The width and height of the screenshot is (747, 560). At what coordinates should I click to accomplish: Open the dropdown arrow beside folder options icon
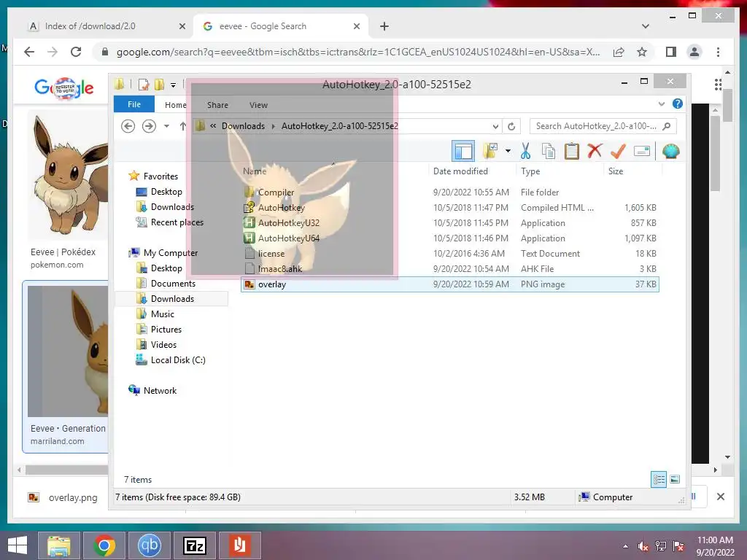click(x=508, y=152)
